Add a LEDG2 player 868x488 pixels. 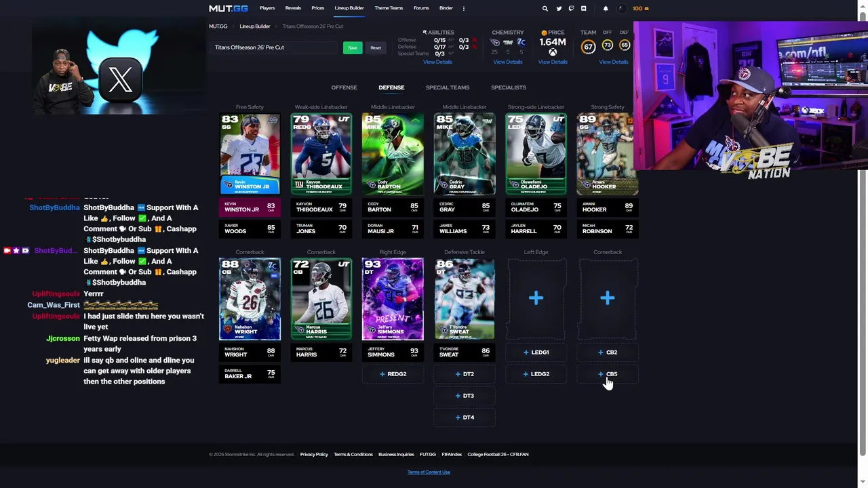(x=536, y=374)
